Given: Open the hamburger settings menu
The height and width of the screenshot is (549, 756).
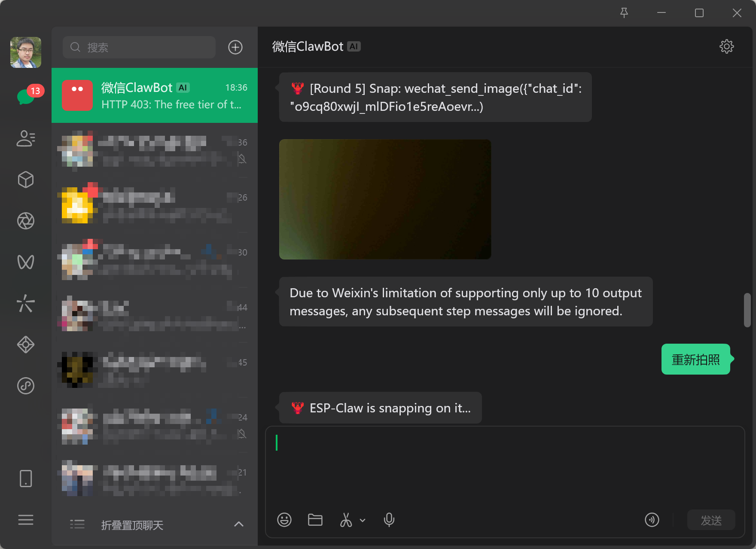Looking at the screenshot, I should tap(26, 520).
